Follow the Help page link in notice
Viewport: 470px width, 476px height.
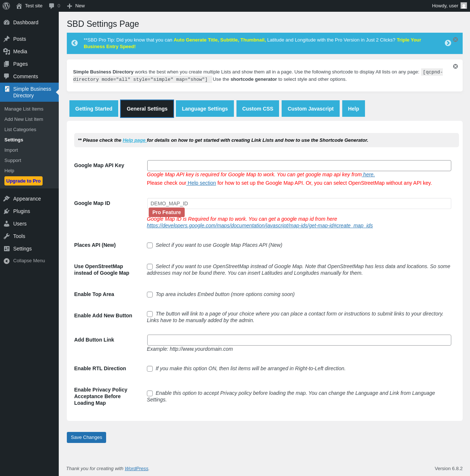[x=134, y=140]
